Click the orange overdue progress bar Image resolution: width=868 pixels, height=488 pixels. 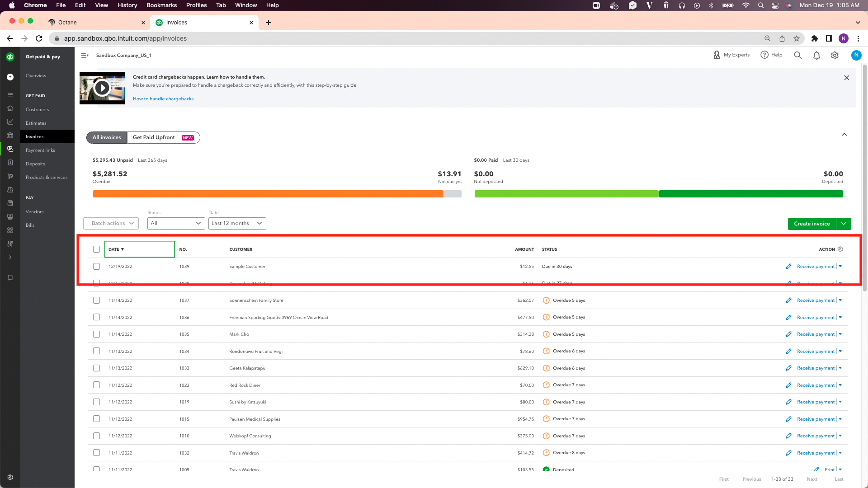click(268, 194)
